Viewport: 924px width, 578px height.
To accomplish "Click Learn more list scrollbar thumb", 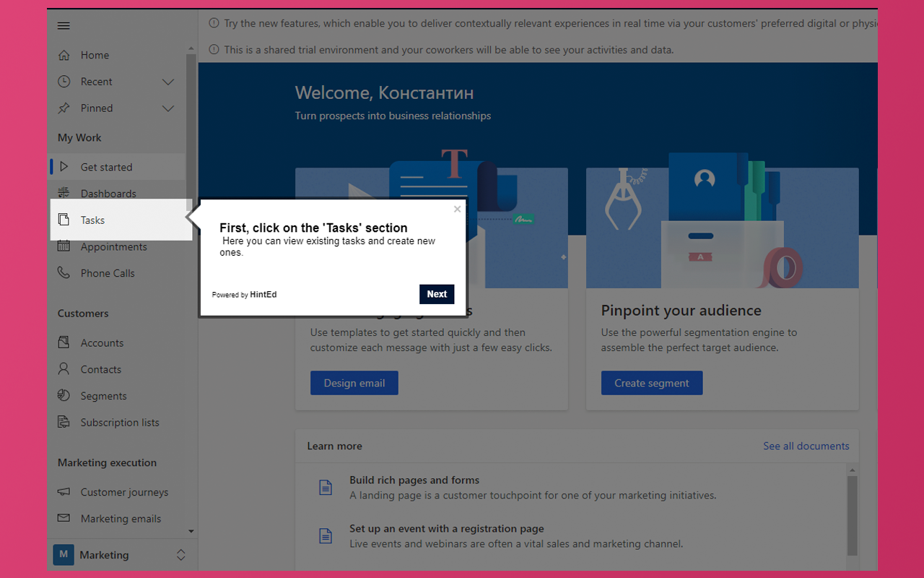I will pyautogui.click(x=853, y=514).
